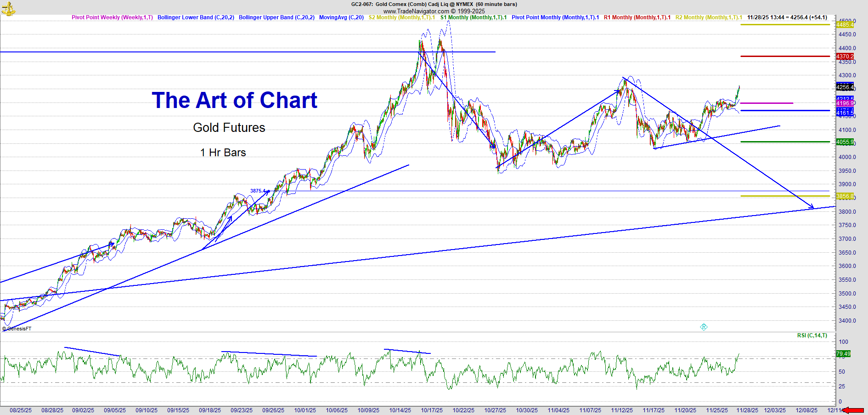Click the 10/17/25 date on time axis

(432, 410)
